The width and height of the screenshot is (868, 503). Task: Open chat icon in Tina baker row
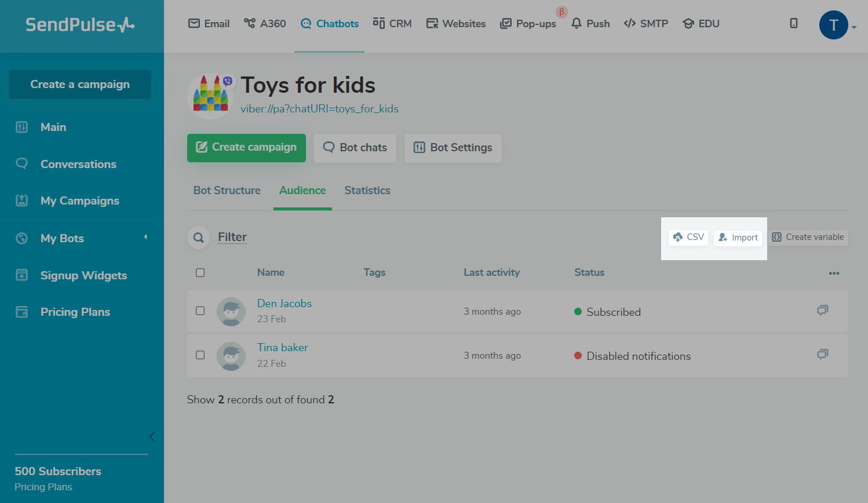[x=822, y=355]
